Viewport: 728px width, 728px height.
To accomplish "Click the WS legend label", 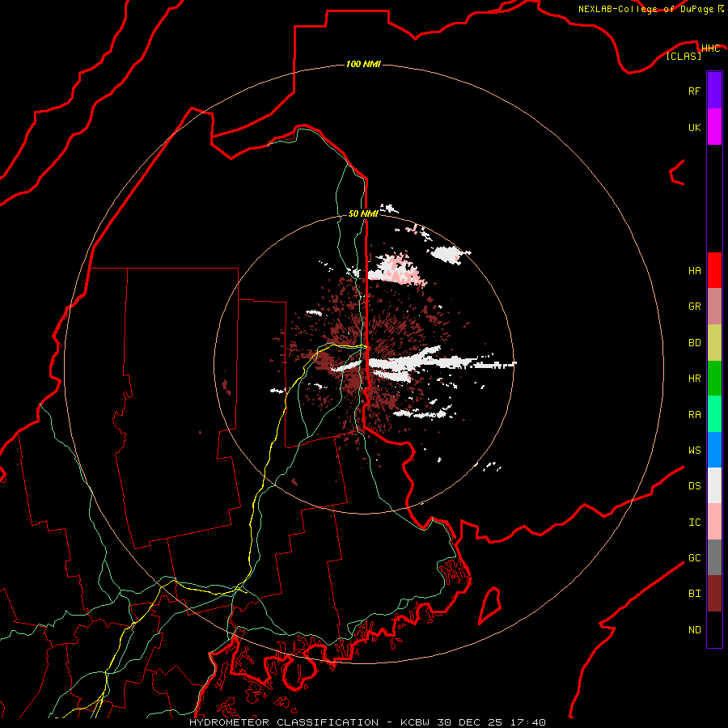I will tap(694, 450).
